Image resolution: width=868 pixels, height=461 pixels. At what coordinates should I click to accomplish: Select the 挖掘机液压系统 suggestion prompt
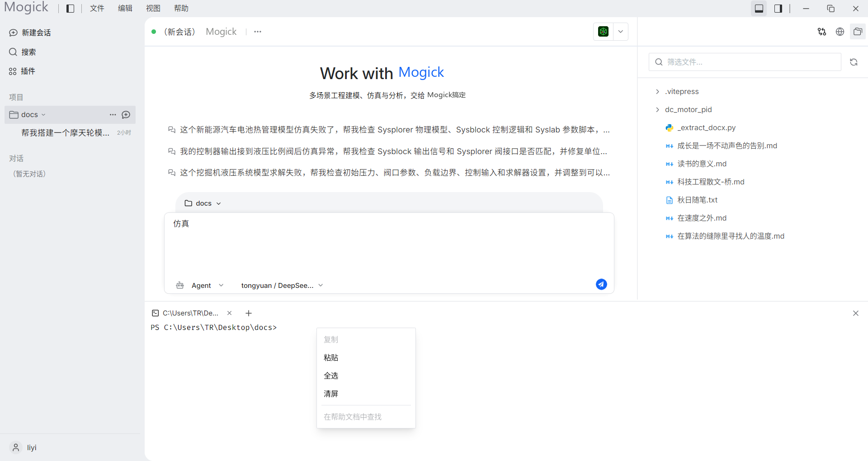(389, 173)
